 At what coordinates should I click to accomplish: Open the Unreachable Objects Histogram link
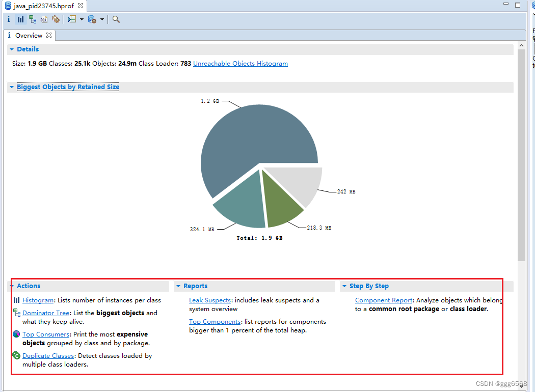click(x=240, y=63)
